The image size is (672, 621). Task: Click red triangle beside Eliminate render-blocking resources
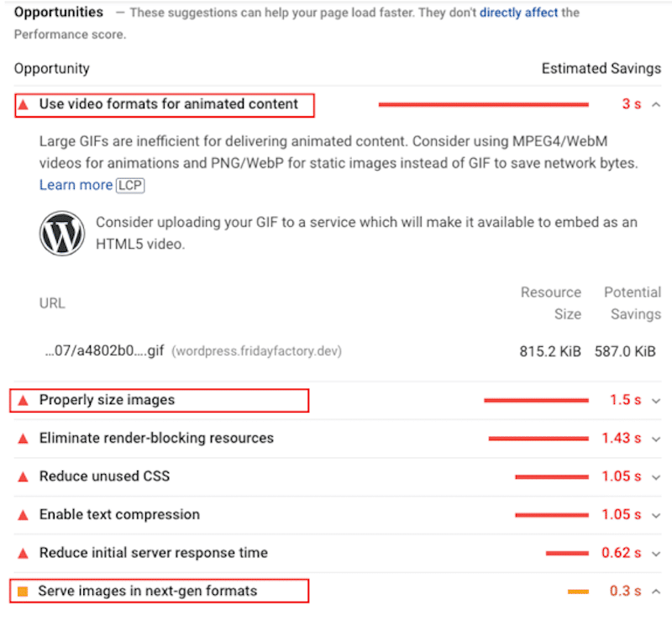pos(24,439)
